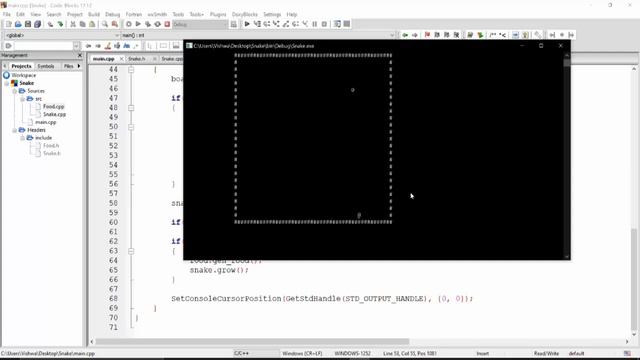Click the Replace toolbar icon

tap(115, 24)
